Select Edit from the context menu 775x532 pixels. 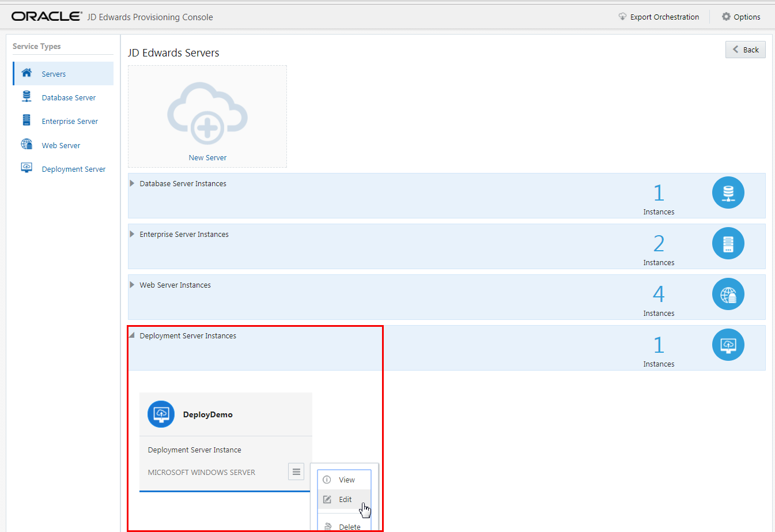coord(345,499)
